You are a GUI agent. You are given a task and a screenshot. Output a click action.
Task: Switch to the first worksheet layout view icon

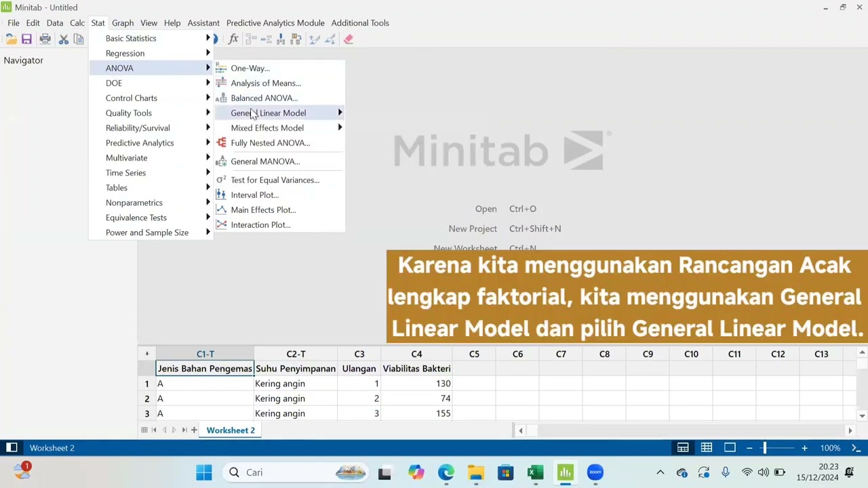(x=683, y=448)
